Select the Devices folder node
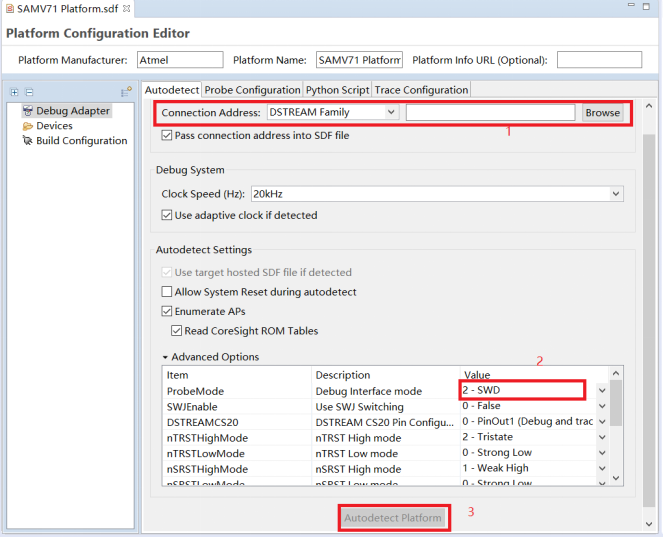The height and width of the screenshot is (537, 663). (54, 126)
